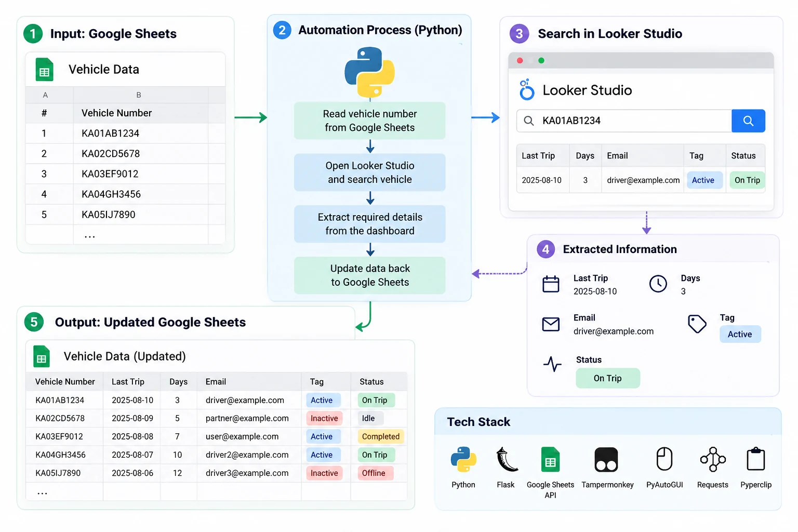Image resolution: width=798 pixels, height=532 pixels.
Task: Click the Google Sheets icon beside Vehicle Data title
Action: (45, 70)
